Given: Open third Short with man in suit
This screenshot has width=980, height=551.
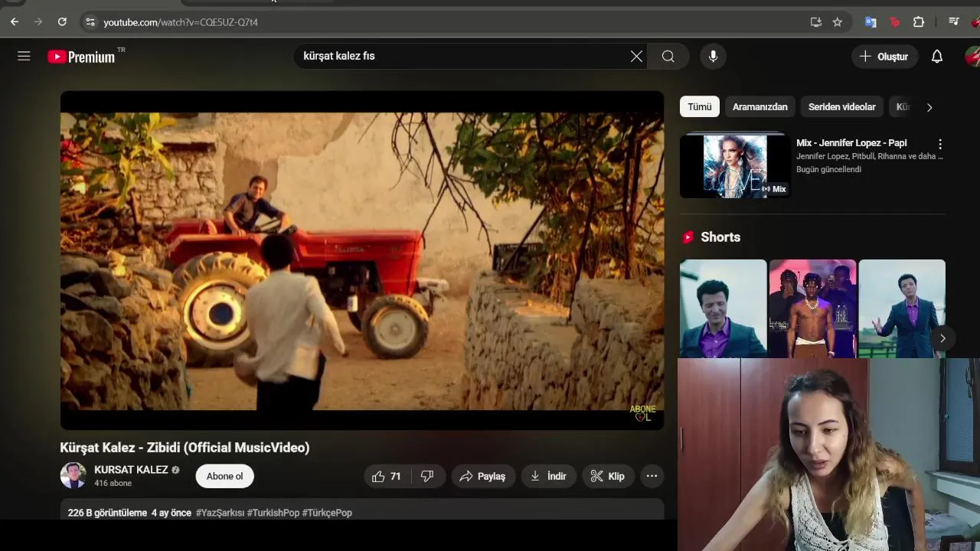Looking at the screenshot, I should coord(902,308).
